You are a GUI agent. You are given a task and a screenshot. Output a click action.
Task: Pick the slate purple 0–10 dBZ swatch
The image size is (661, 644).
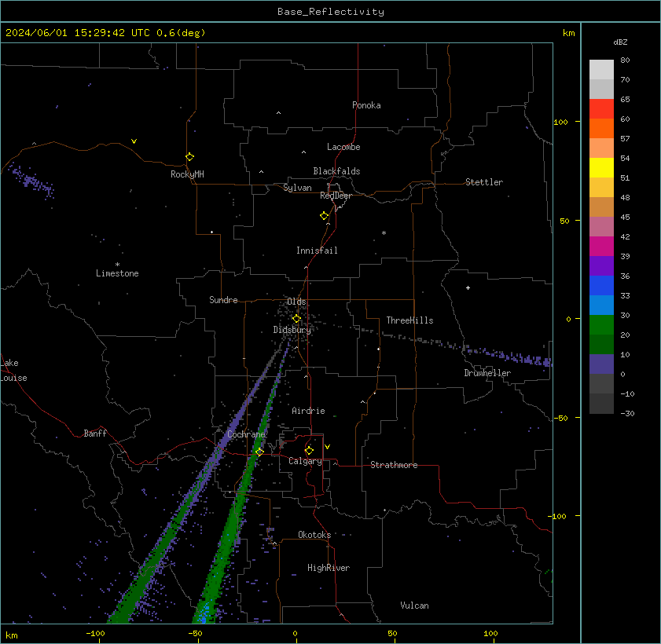pos(601,364)
